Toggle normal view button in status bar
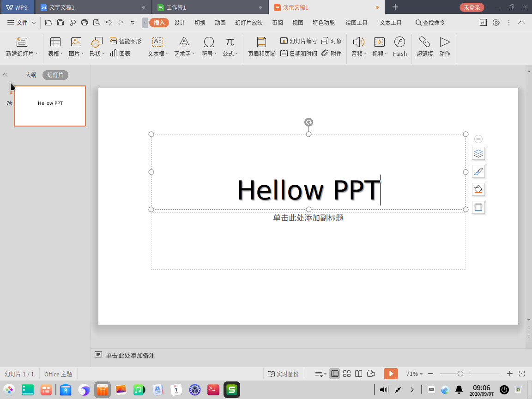 [334, 374]
